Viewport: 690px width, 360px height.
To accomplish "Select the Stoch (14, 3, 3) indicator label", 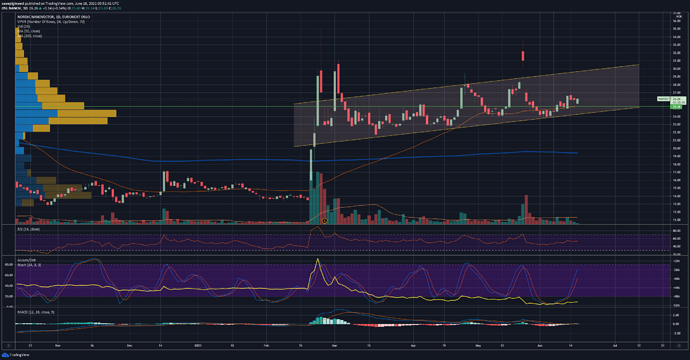I will coord(28,265).
